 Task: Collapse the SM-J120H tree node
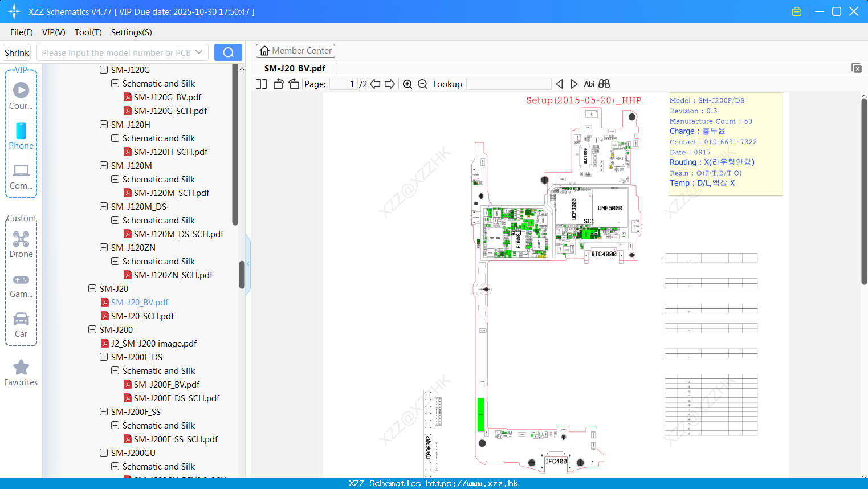pyautogui.click(x=104, y=124)
